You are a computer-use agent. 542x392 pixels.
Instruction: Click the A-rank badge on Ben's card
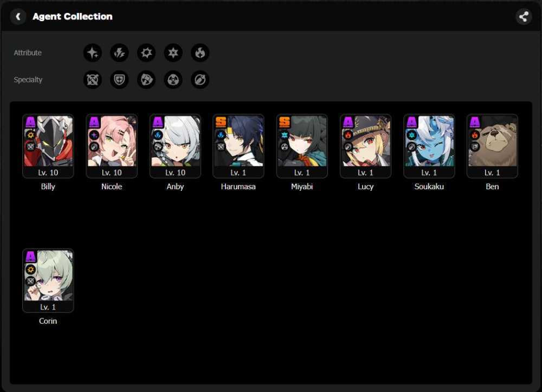475,121
